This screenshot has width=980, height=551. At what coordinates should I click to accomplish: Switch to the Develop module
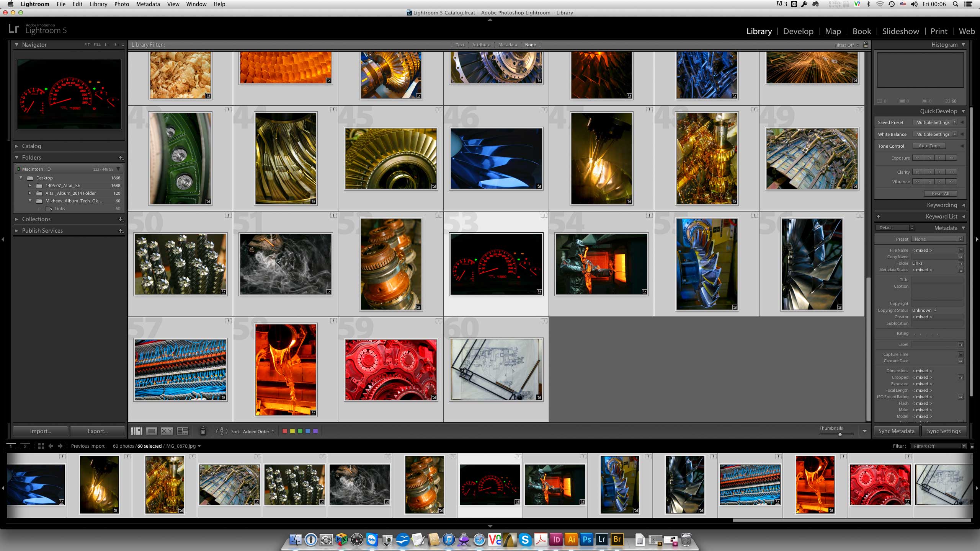[x=798, y=31]
